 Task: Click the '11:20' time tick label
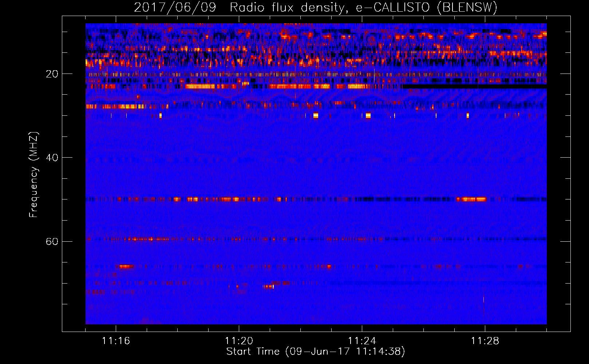(239, 341)
